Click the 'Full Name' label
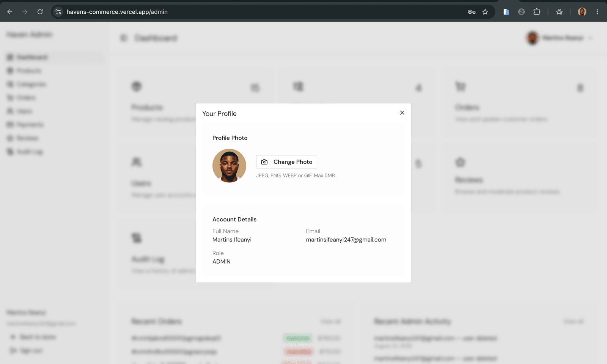 [225, 231]
